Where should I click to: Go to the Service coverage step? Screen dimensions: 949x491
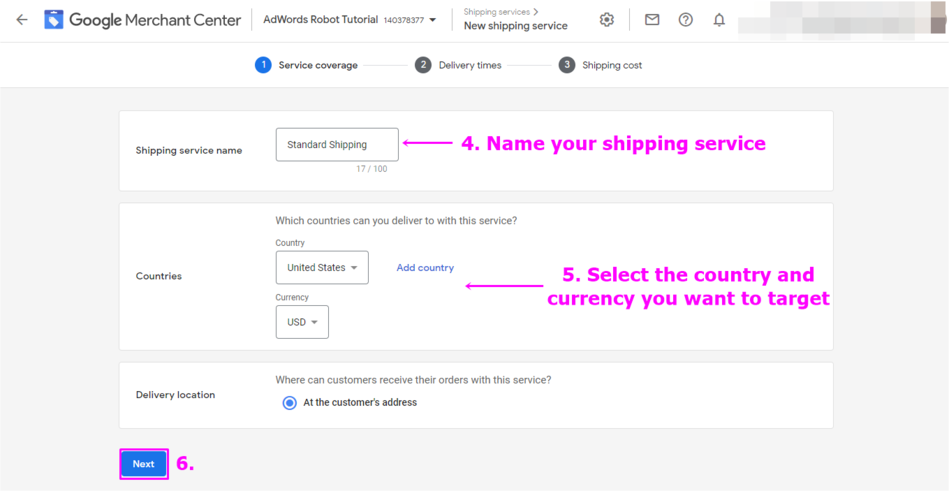coord(317,65)
